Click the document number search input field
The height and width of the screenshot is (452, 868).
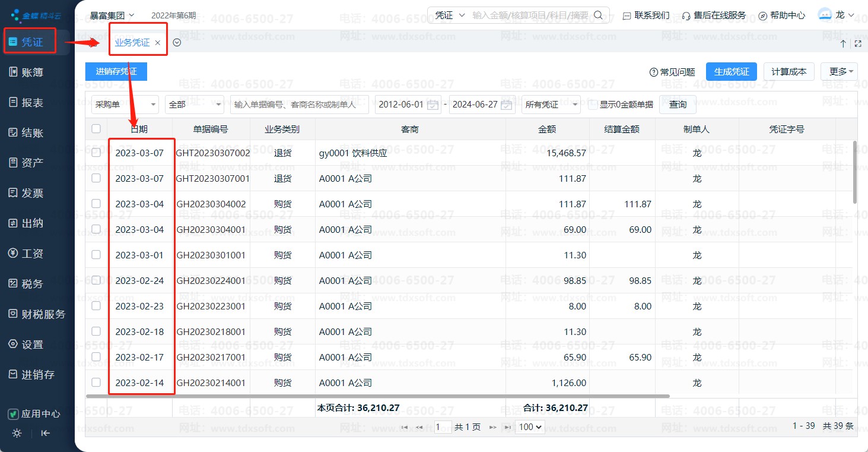[x=299, y=105]
